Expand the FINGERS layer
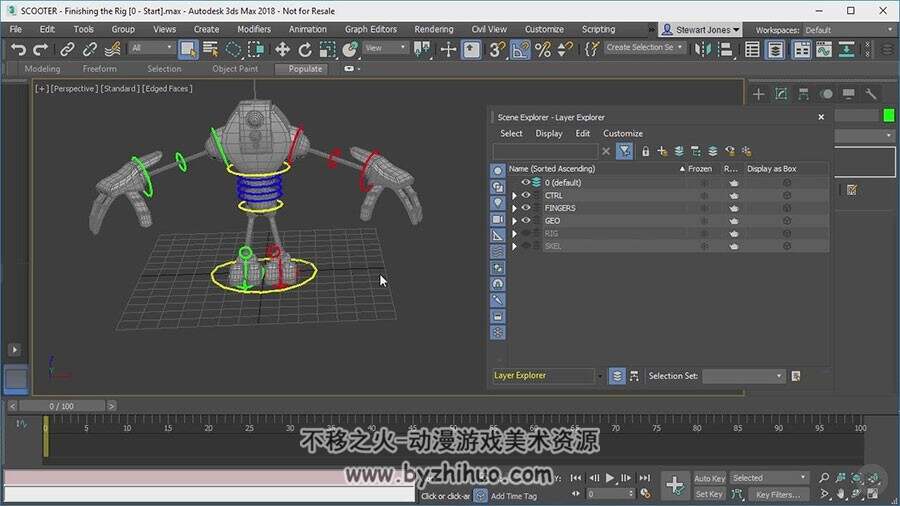The width and height of the screenshot is (900, 506). click(x=514, y=208)
